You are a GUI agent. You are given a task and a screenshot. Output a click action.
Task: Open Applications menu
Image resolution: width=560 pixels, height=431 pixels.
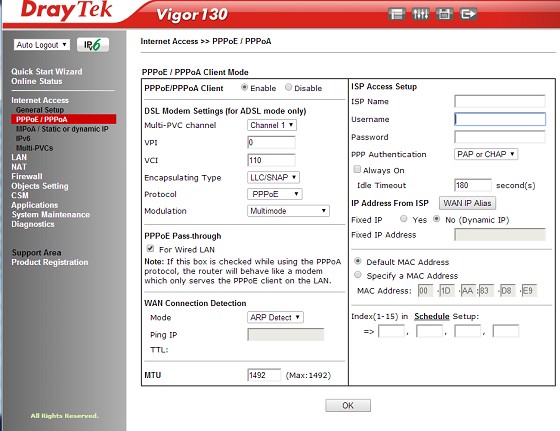click(x=35, y=205)
